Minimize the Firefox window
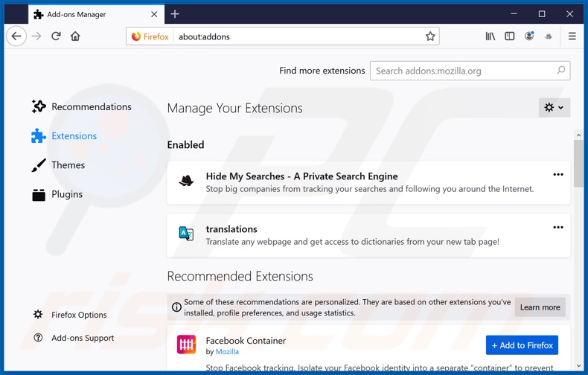The image size is (588, 375). click(x=514, y=14)
